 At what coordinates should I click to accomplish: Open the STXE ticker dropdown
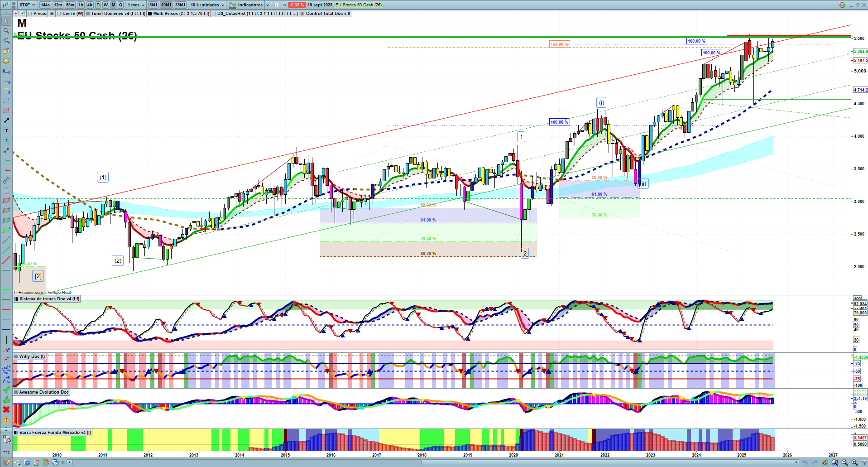(27, 5)
